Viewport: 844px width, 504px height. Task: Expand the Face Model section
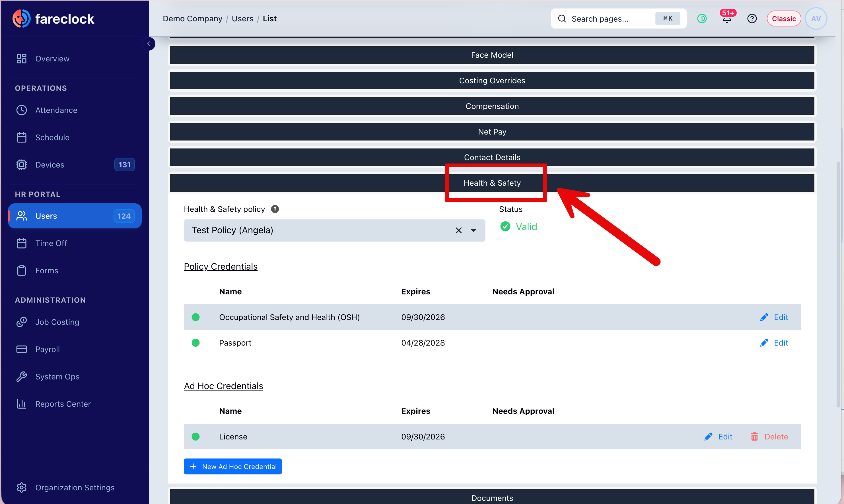click(492, 55)
